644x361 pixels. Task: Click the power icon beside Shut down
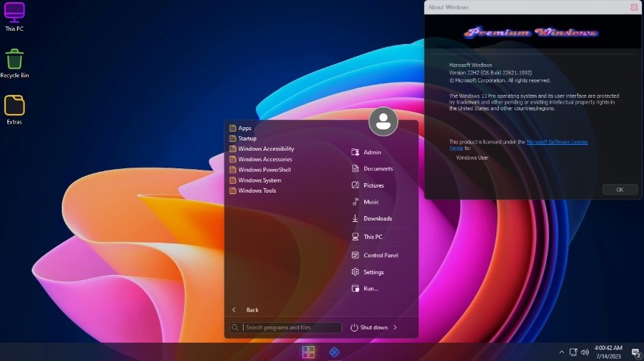pyautogui.click(x=354, y=327)
